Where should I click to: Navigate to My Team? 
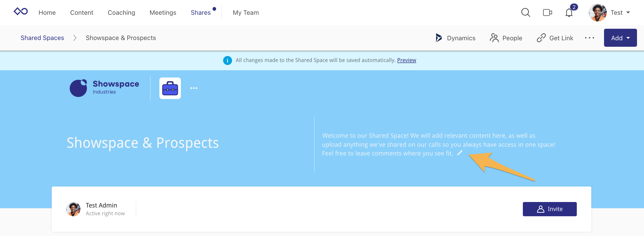click(246, 12)
